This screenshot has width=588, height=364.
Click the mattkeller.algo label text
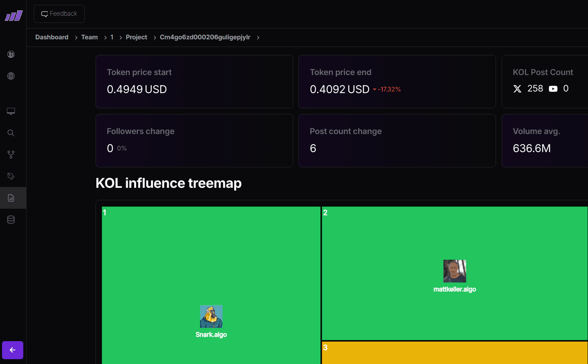(455, 289)
